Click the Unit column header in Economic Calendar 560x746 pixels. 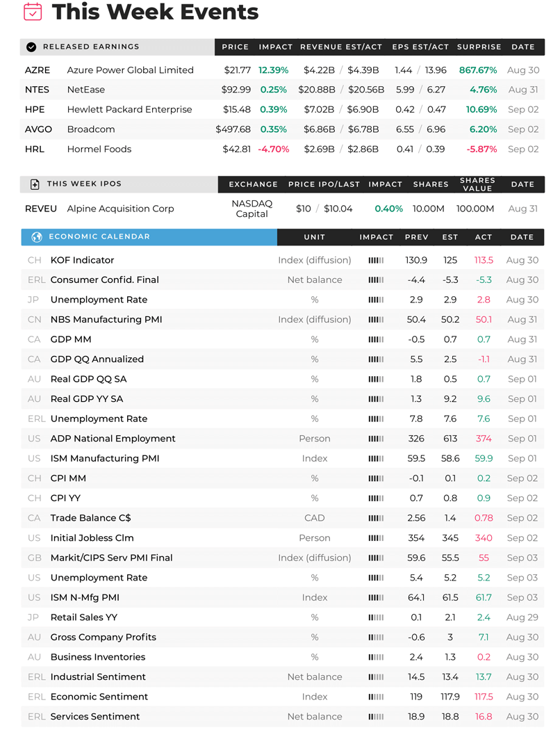coord(314,237)
